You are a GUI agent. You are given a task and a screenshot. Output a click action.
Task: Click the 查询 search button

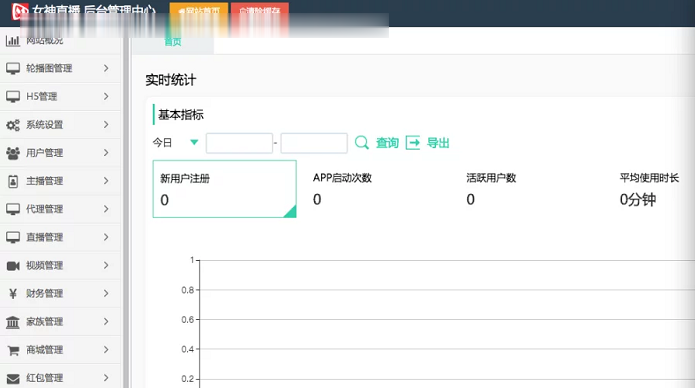click(387, 143)
